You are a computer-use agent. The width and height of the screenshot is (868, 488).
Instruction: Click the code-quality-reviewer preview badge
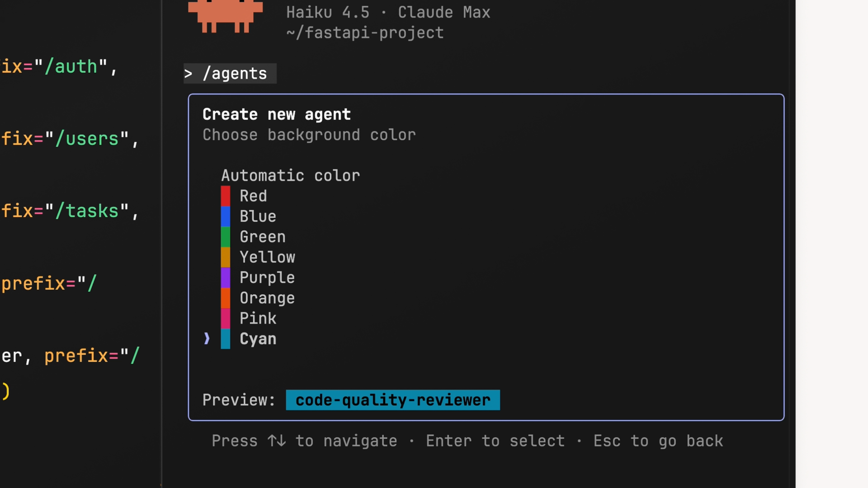pos(392,400)
